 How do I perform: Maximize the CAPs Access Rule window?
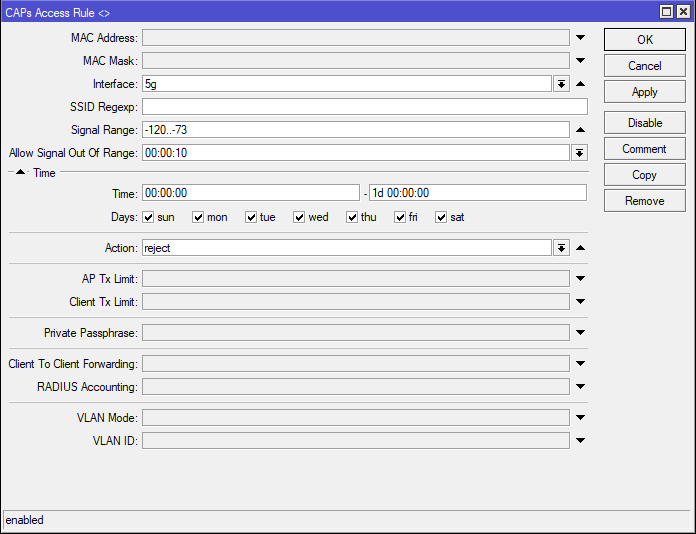click(x=666, y=12)
